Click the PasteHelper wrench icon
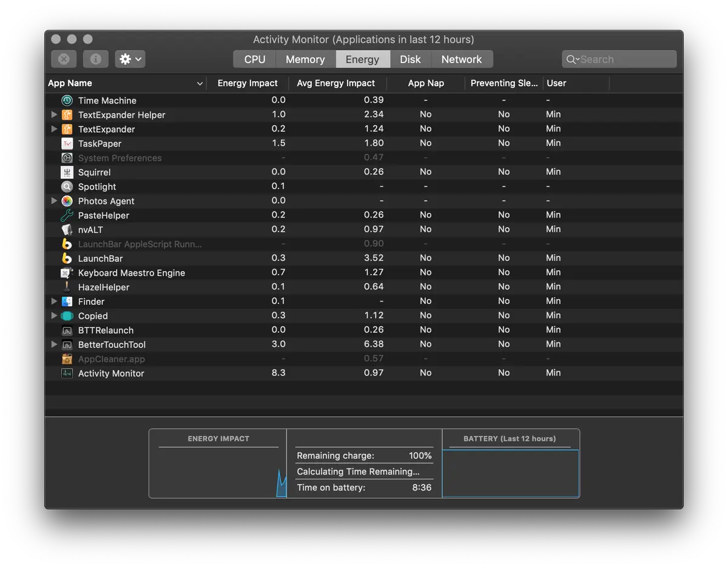Screen dimensions: 728x568 pyautogui.click(x=67, y=215)
